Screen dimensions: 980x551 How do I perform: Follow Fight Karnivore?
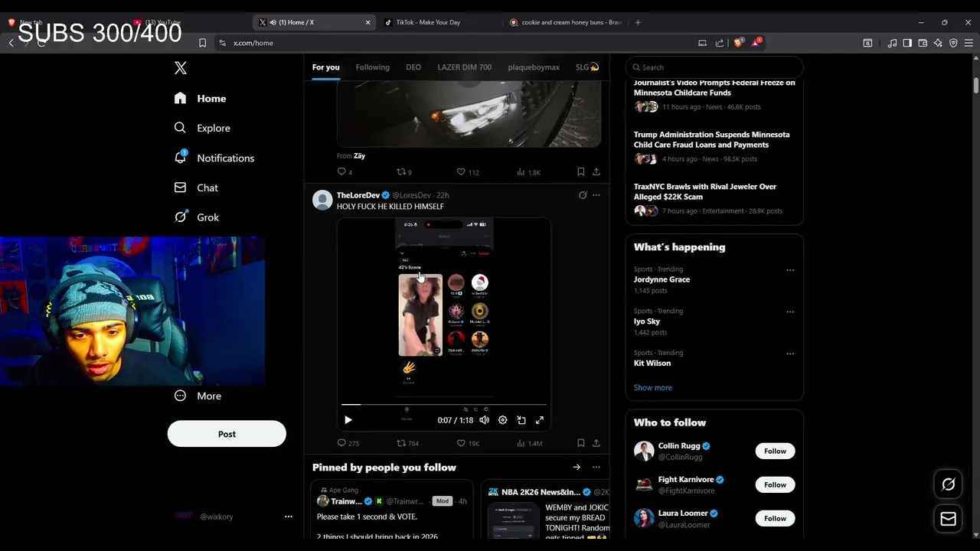(x=775, y=484)
